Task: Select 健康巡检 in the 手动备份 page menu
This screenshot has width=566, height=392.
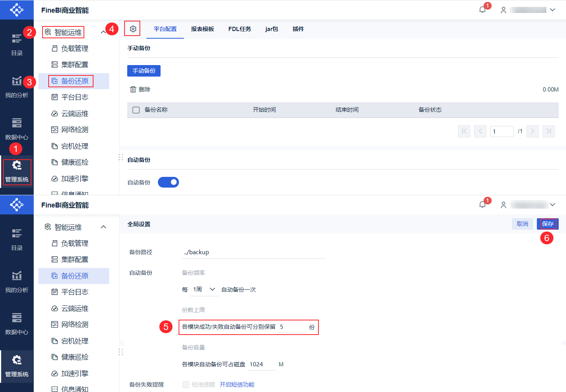Action: (x=74, y=162)
